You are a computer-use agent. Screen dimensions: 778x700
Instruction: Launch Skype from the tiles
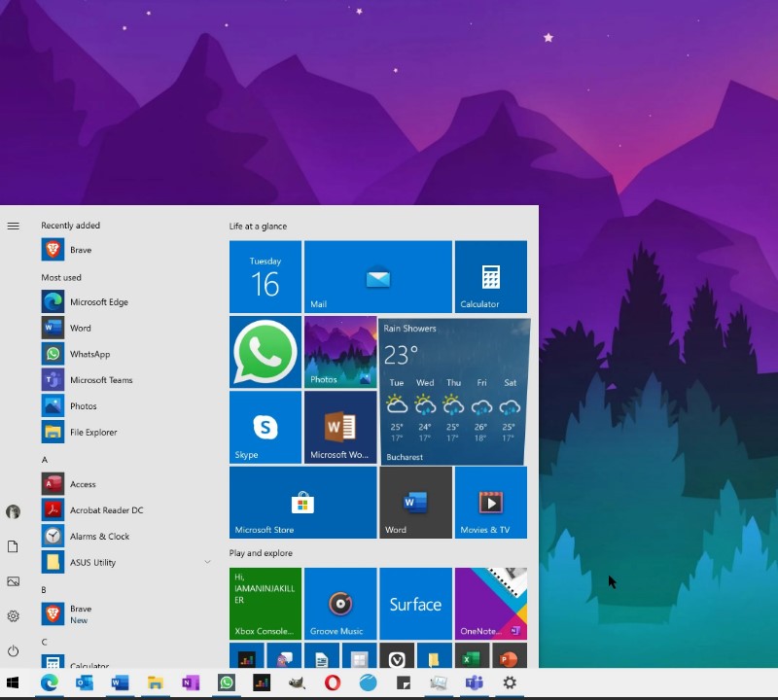265,427
